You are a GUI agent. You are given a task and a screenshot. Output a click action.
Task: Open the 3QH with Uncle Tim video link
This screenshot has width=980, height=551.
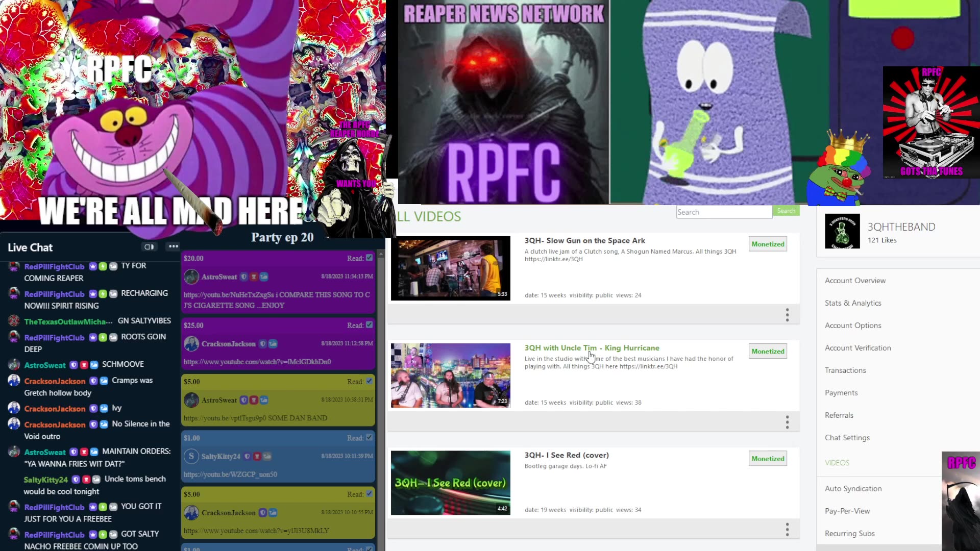pyautogui.click(x=591, y=347)
